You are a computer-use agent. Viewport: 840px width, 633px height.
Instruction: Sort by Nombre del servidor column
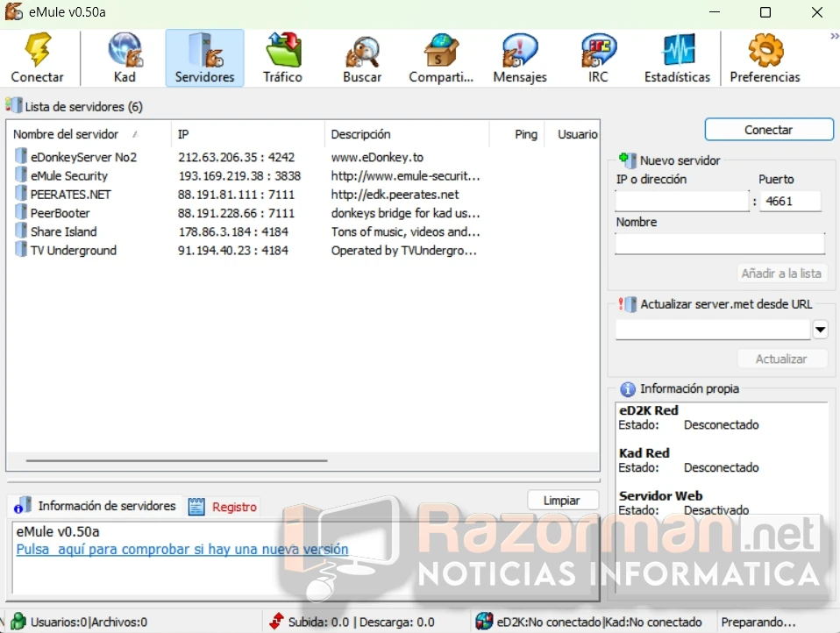89,134
